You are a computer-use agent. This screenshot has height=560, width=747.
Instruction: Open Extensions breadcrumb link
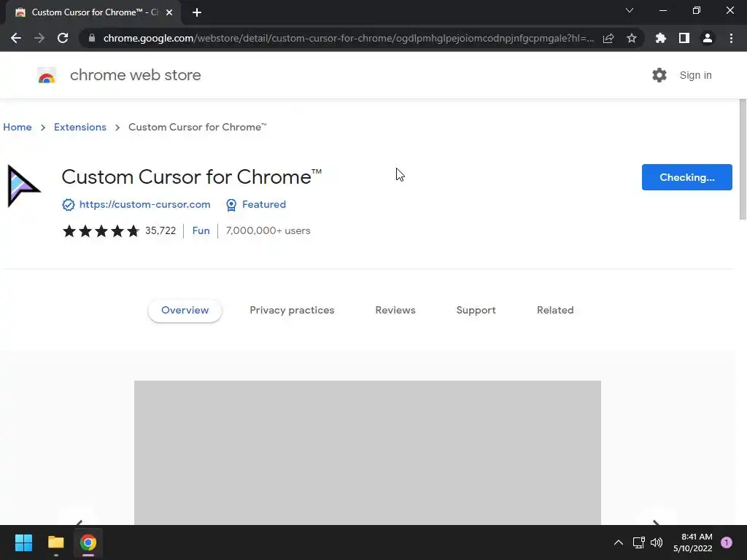(80, 127)
